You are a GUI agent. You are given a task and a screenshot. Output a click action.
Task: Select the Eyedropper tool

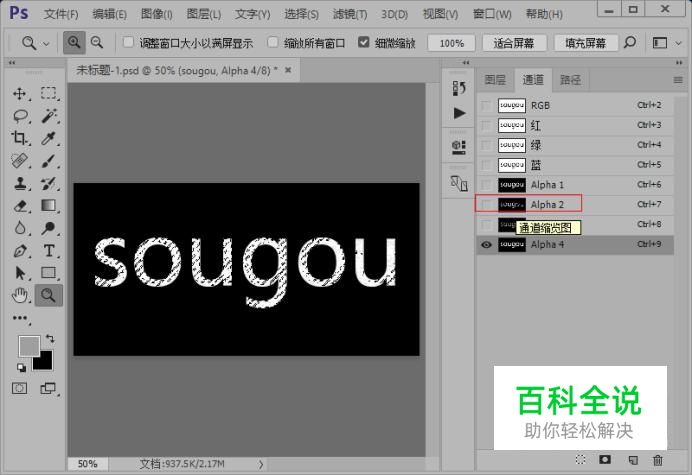(49, 138)
